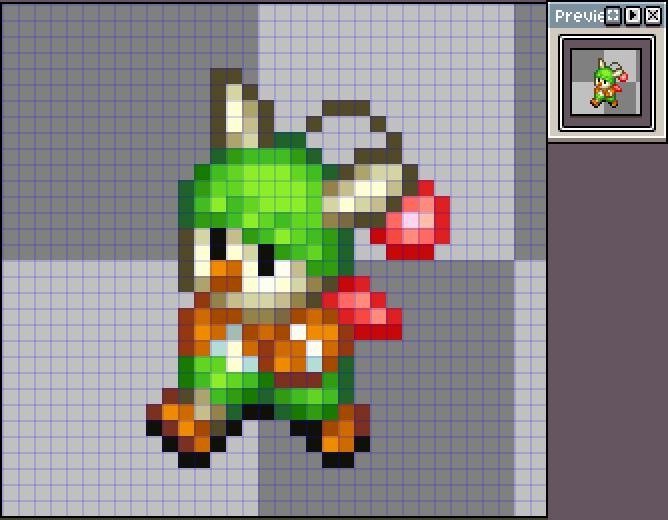Click the sprite thumbnail in the Preview window
Screen dimensions: 668x520
[606, 82]
